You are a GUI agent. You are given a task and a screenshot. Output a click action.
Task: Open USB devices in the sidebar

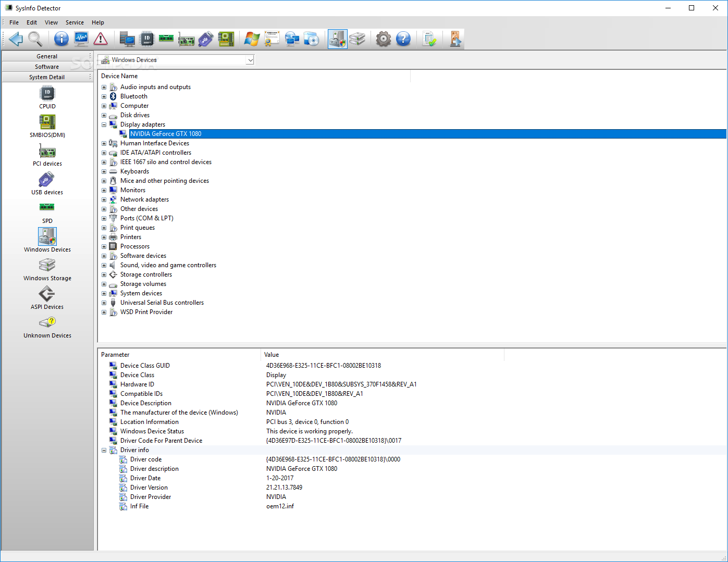(x=47, y=183)
